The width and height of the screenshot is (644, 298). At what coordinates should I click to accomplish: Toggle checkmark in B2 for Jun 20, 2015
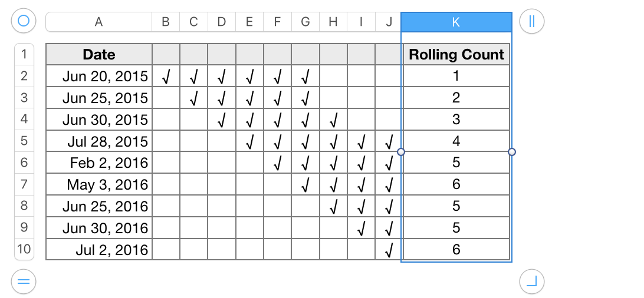click(166, 76)
